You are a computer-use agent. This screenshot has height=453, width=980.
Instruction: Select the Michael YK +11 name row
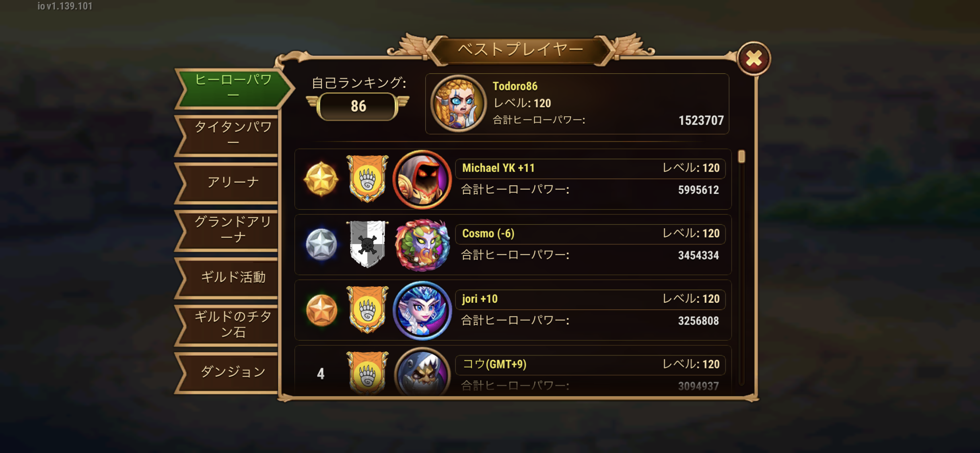[x=590, y=168]
